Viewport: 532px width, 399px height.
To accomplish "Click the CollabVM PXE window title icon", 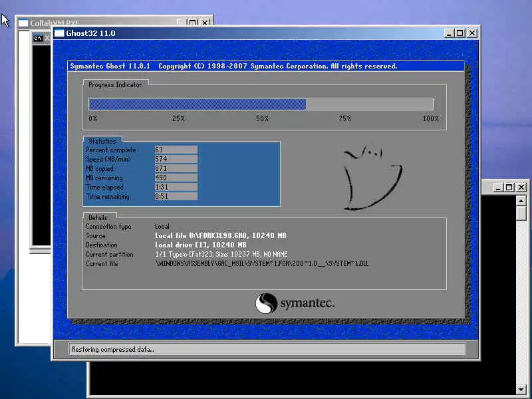I will [23, 23].
